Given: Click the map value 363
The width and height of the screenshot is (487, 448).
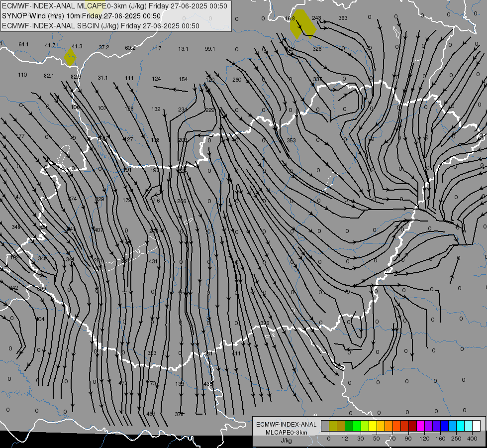Looking at the screenshot, I should (343, 18).
